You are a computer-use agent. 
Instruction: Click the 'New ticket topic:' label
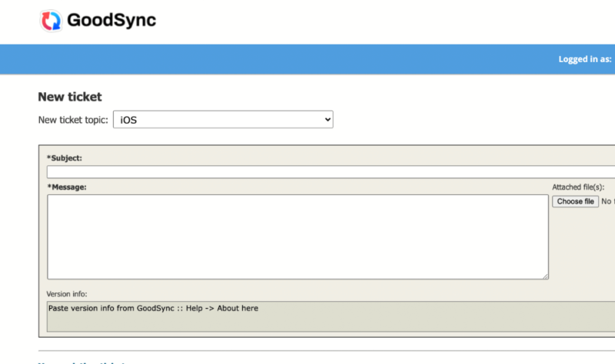pos(73,120)
